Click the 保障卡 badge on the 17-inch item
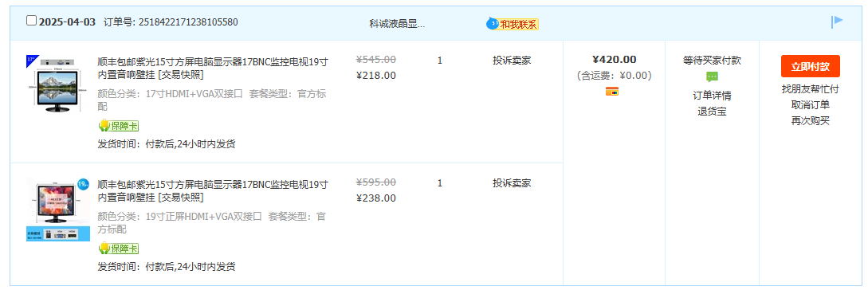The height and width of the screenshot is (294, 868). click(x=119, y=126)
